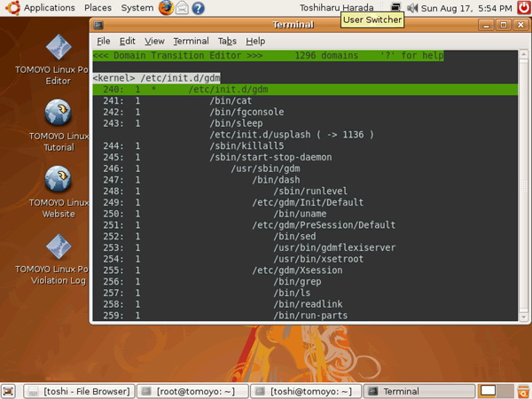Select domain row 258 /bin/readlink

(305, 304)
